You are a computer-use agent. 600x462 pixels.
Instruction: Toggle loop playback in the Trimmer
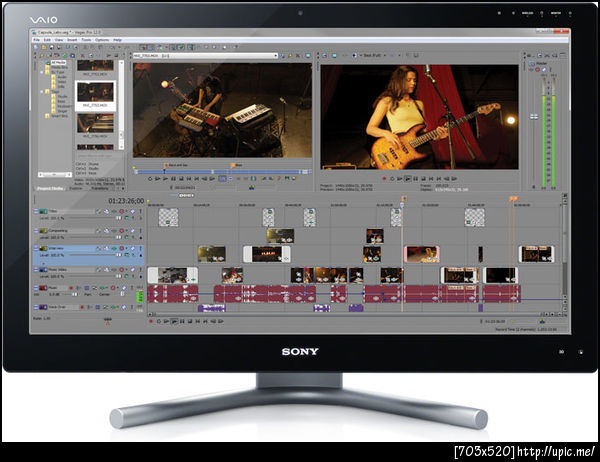(x=150, y=179)
